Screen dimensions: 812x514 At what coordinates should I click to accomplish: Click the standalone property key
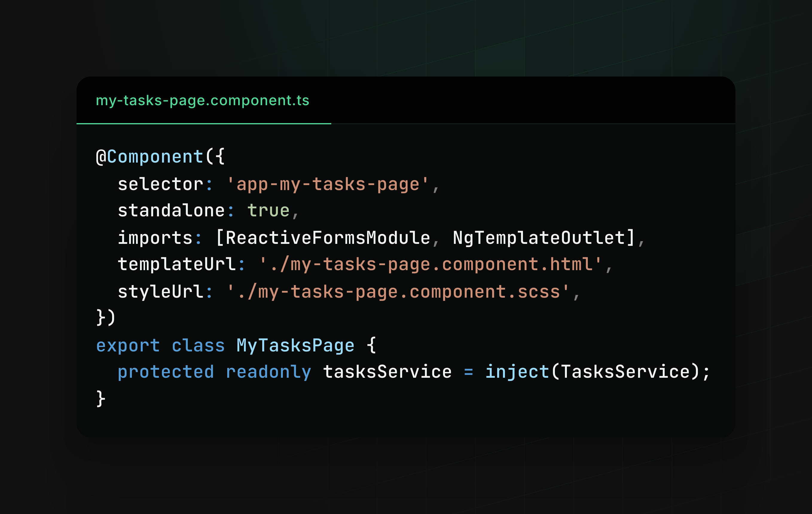(171, 211)
